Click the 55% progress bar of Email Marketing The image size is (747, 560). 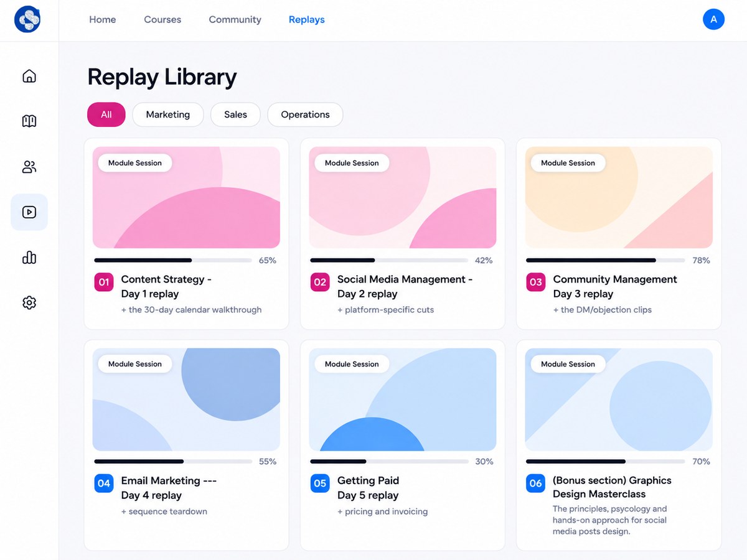click(x=173, y=462)
